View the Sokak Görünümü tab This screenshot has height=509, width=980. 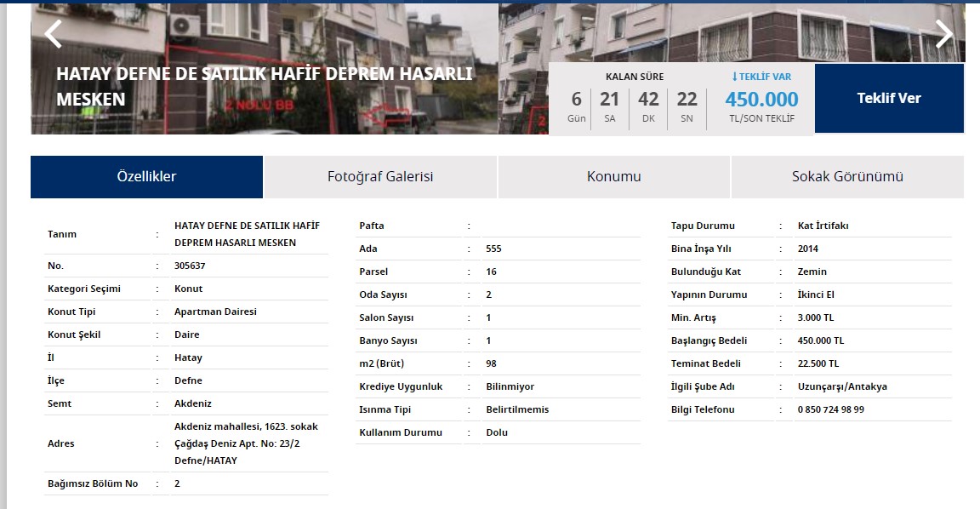click(x=846, y=176)
